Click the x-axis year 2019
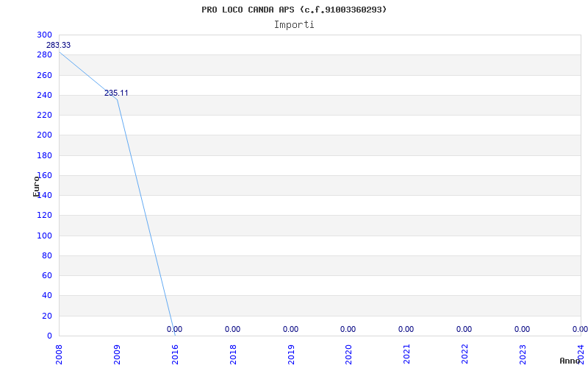The image size is (588, 368). pos(291,355)
